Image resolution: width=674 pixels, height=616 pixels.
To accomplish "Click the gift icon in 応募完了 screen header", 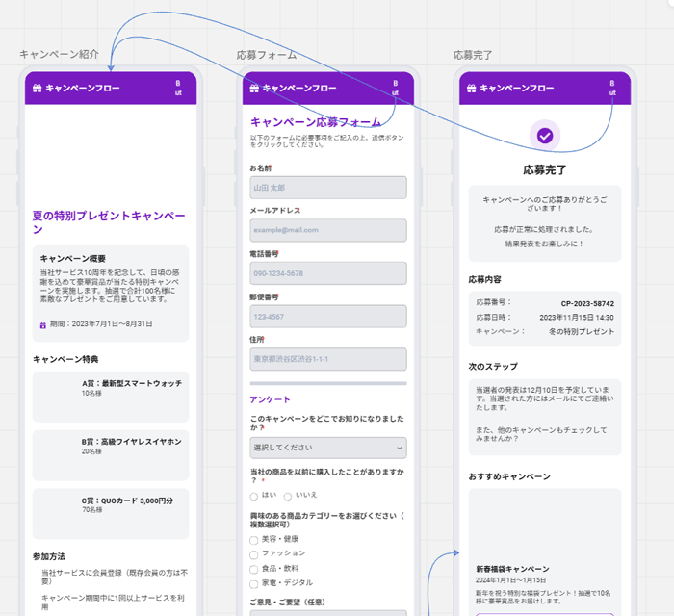I will pyautogui.click(x=472, y=88).
